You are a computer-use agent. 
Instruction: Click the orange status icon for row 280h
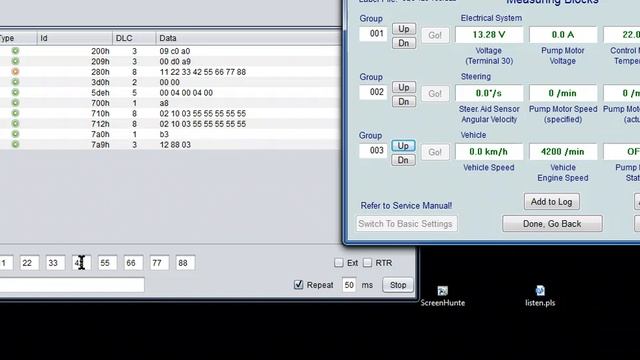pyautogui.click(x=15, y=72)
